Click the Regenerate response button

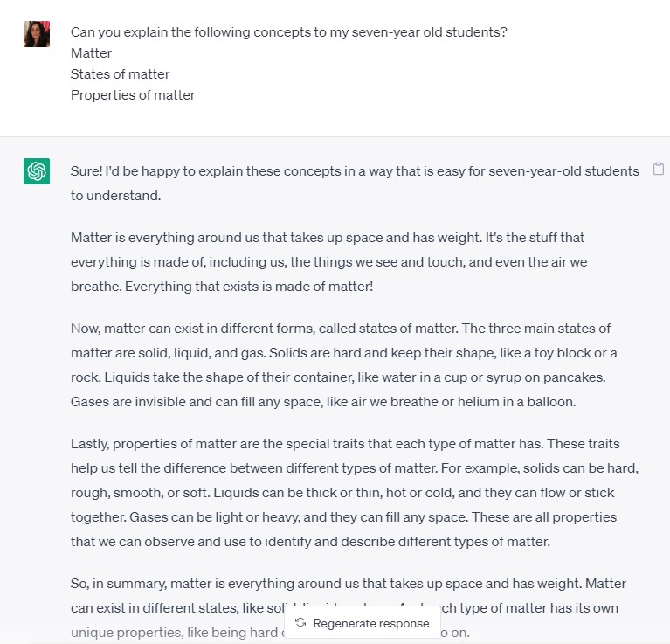point(363,623)
